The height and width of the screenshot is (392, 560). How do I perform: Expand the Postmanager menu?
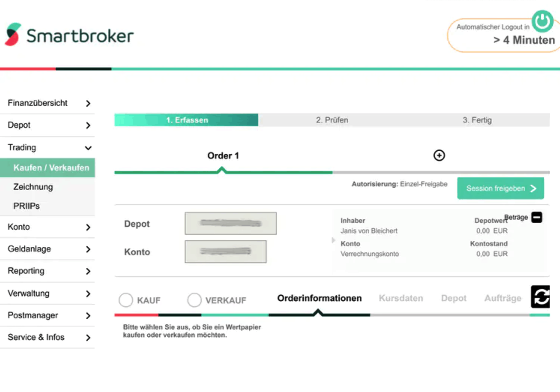click(47, 316)
